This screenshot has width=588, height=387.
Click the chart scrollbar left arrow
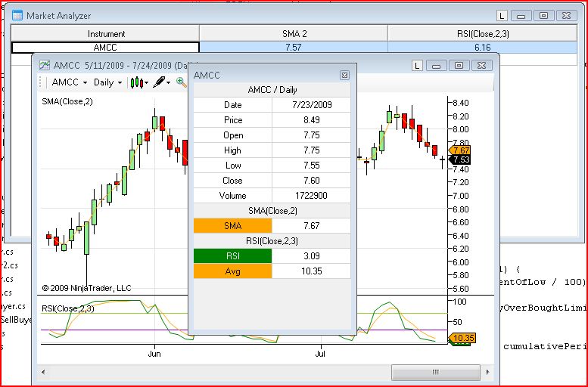(x=43, y=372)
